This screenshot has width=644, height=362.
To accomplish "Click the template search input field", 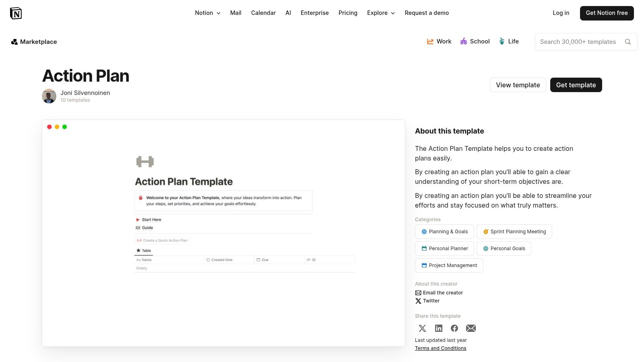I will [x=580, y=41].
